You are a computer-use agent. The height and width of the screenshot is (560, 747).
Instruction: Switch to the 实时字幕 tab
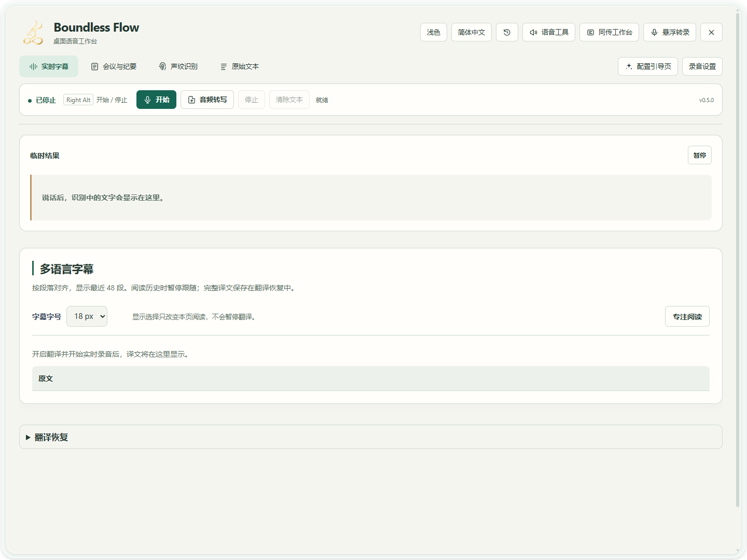tap(49, 66)
